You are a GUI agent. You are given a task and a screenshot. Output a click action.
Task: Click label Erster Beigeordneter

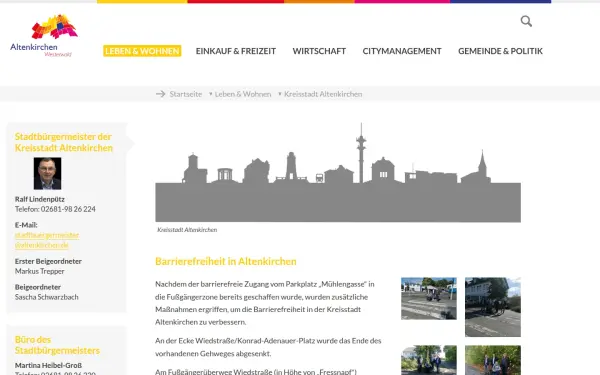[48, 261]
